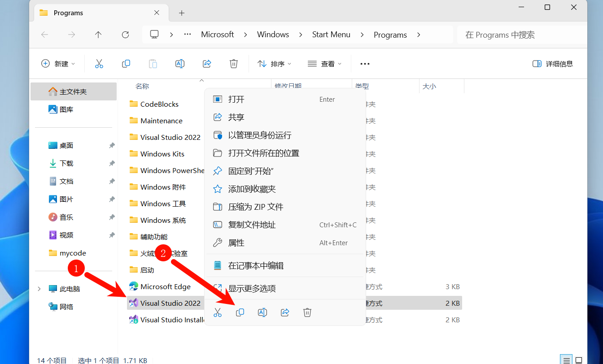Sort by the 大小 column header
The height and width of the screenshot is (364, 603).
[429, 86]
